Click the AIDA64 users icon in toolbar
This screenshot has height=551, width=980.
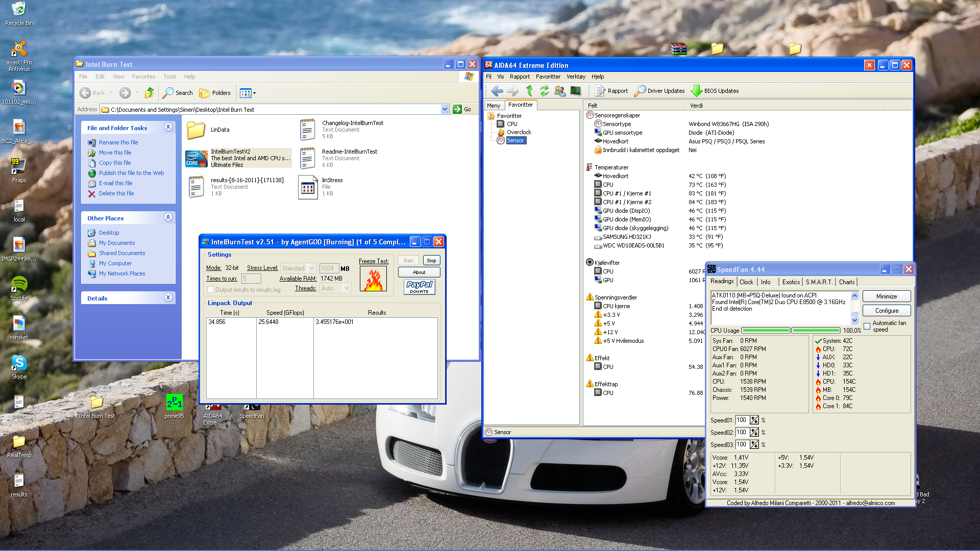(560, 91)
